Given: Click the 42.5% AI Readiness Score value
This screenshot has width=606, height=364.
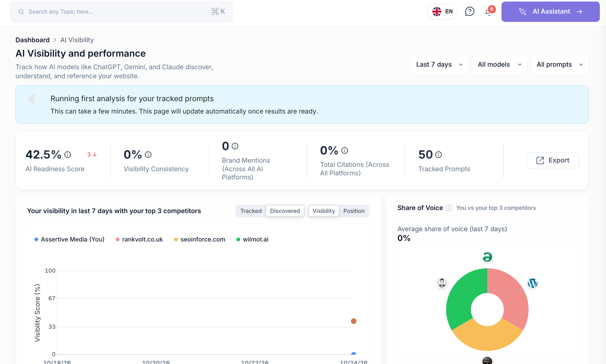Looking at the screenshot, I should tap(44, 154).
